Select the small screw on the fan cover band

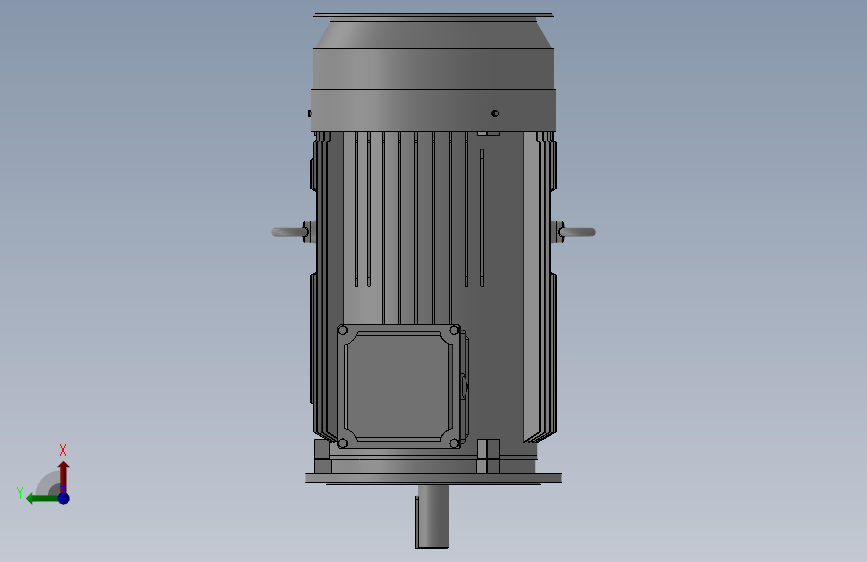coord(495,113)
